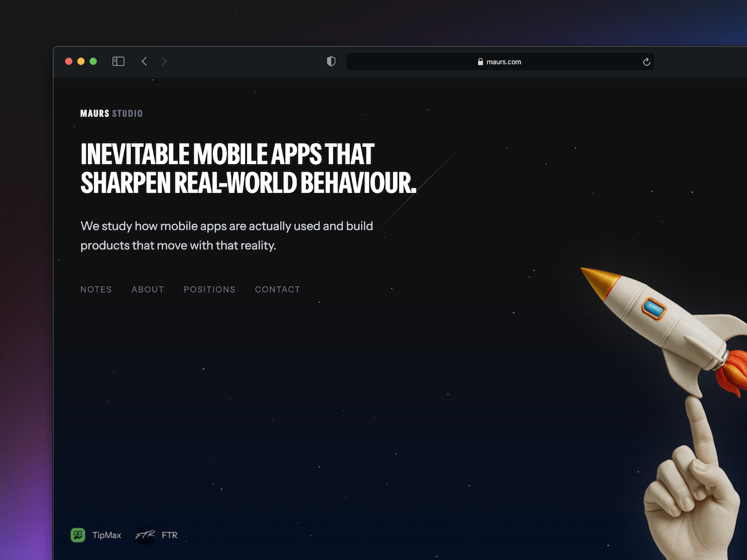Open the CONTACT link

(x=278, y=289)
